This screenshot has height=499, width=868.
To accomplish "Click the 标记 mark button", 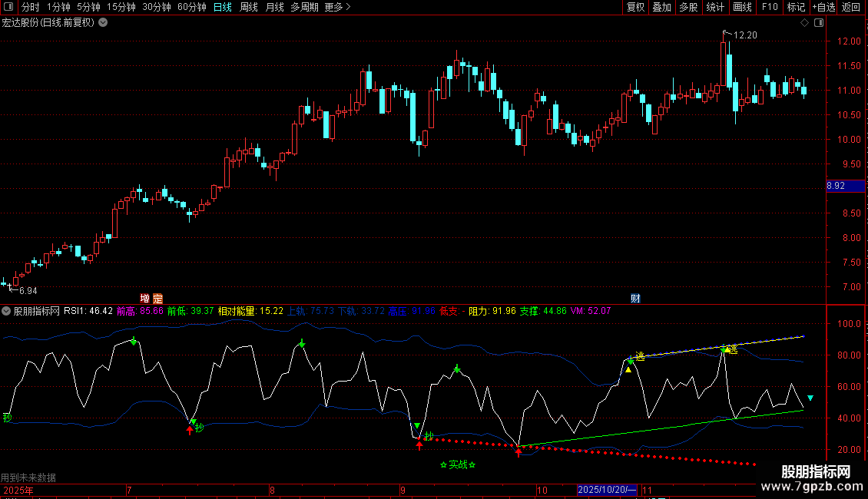I will pos(796,7).
